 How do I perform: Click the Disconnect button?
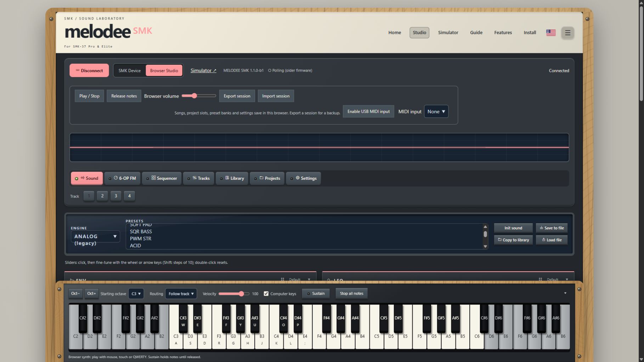click(x=89, y=71)
